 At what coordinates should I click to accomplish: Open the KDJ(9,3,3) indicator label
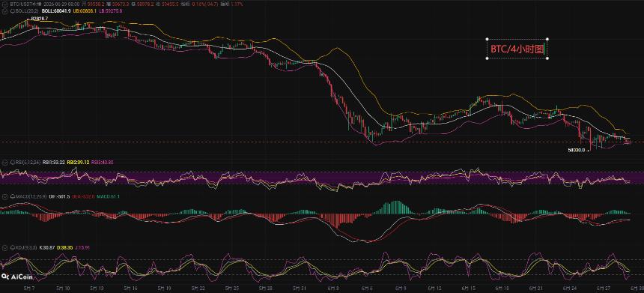(x=26, y=248)
